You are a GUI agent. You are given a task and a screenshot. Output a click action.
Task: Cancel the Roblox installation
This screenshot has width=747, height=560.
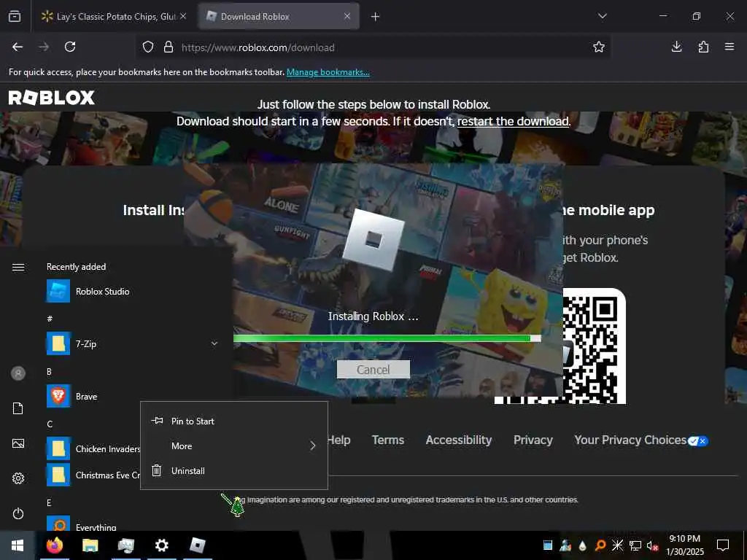[373, 370]
